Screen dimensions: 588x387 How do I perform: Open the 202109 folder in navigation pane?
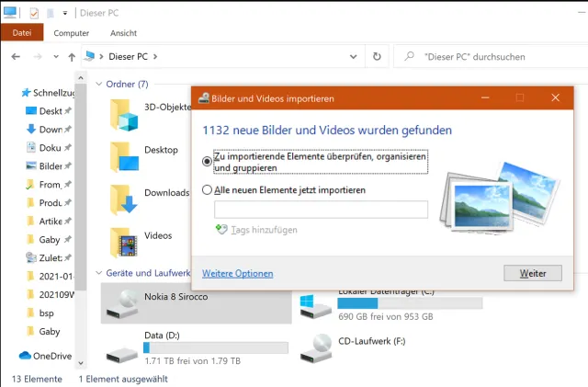click(x=50, y=295)
